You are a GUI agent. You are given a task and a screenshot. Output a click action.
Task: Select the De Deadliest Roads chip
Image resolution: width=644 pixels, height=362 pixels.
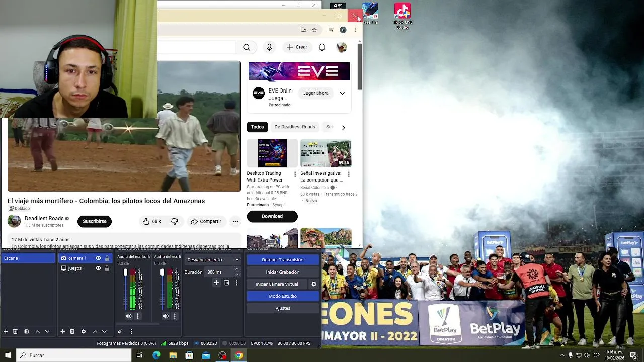[295, 127]
